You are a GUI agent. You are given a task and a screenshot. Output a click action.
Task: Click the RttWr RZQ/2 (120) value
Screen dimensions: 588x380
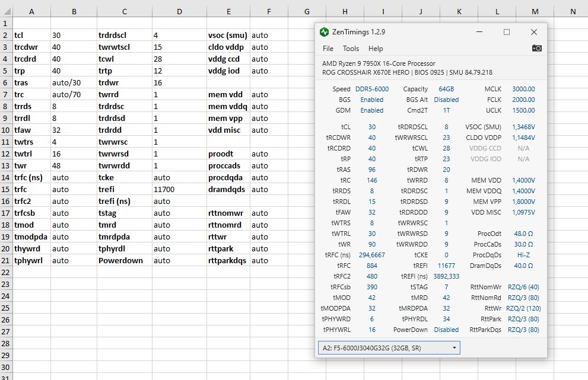click(x=523, y=308)
